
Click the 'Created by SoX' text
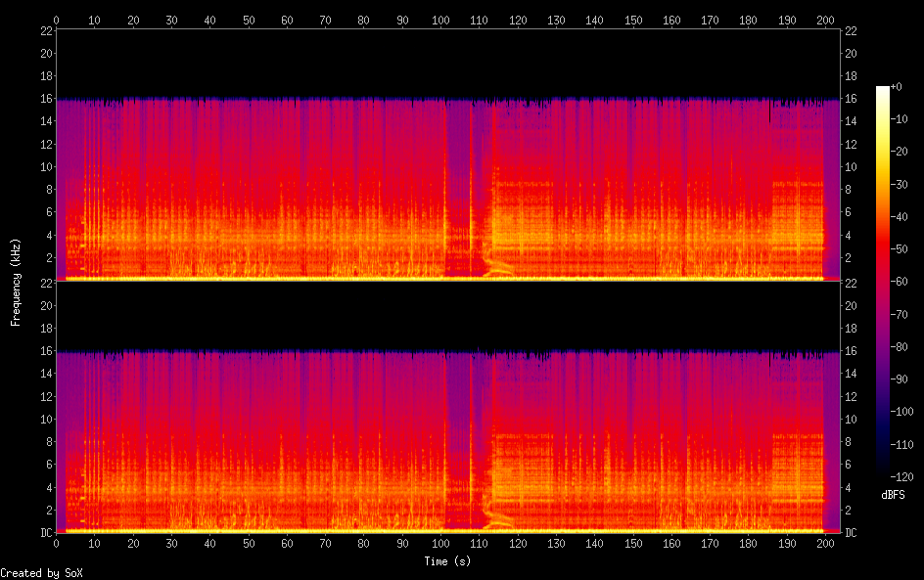tap(41, 573)
